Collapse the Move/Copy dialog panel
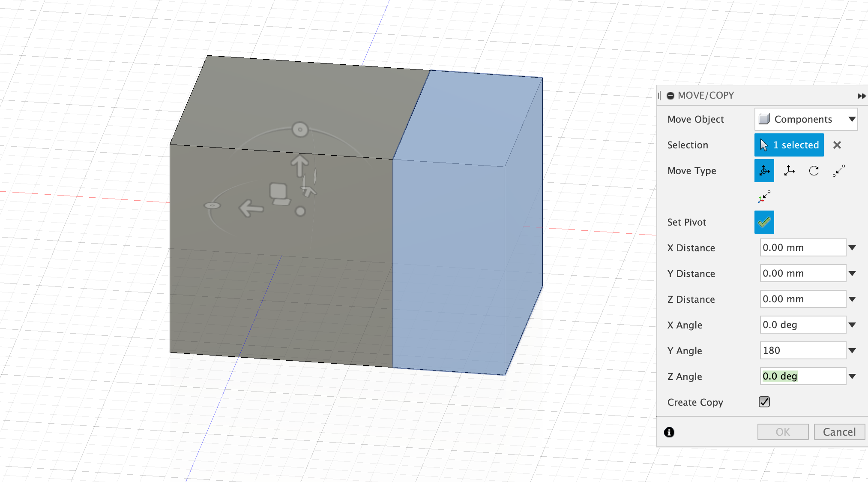868x482 pixels. [x=862, y=96]
